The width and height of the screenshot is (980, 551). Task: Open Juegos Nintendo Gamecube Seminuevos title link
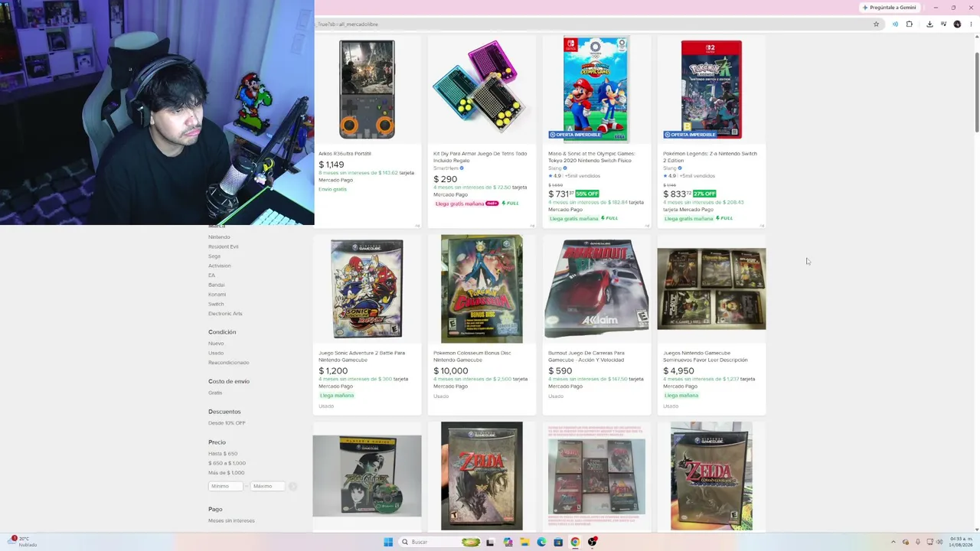pyautogui.click(x=705, y=357)
